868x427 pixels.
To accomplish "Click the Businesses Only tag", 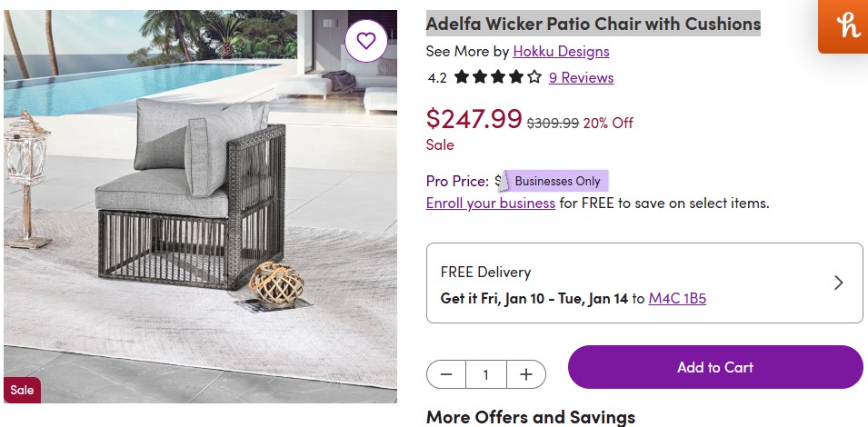I will [x=556, y=181].
